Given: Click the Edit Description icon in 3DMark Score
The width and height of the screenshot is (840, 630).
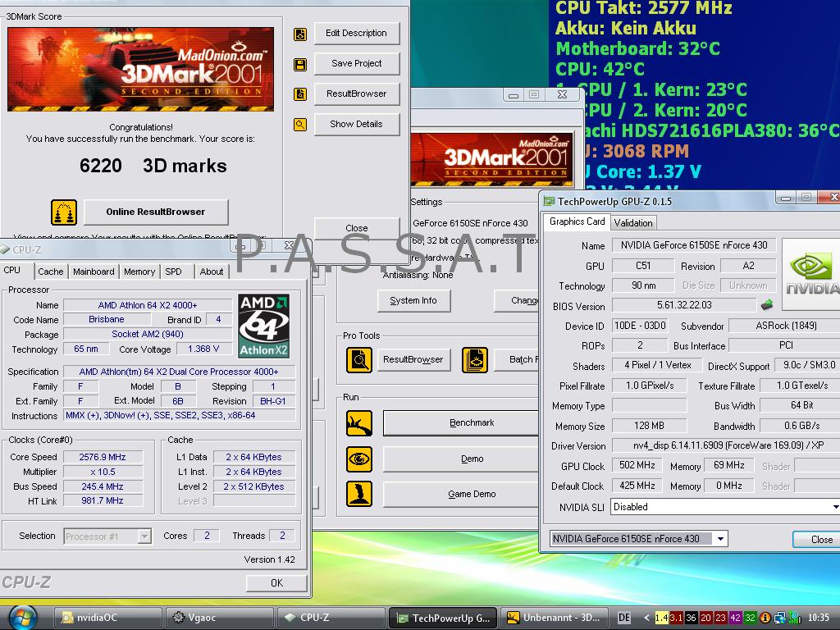Looking at the screenshot, I should point(300,34).
